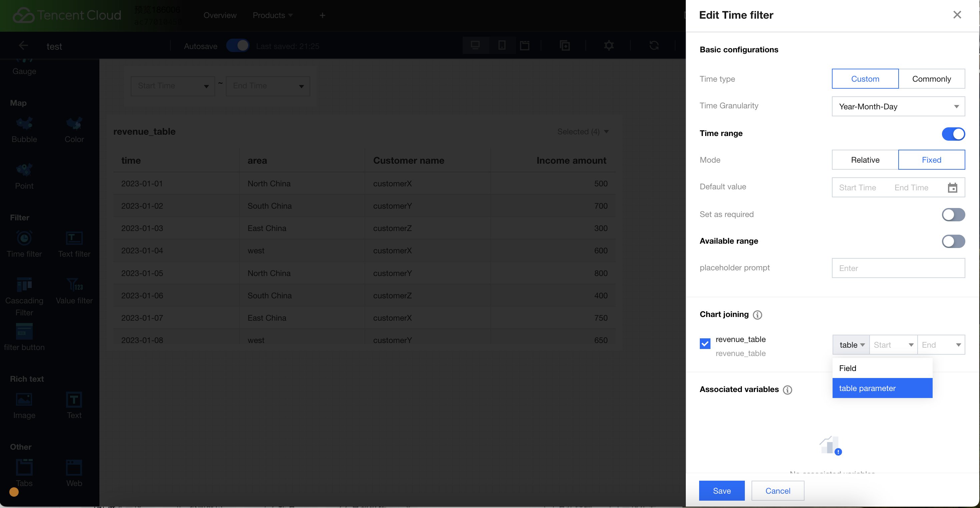This screenshot has width=980, height=508.
Task: Expand the End field dropdown
Action: tap(941, 345)
